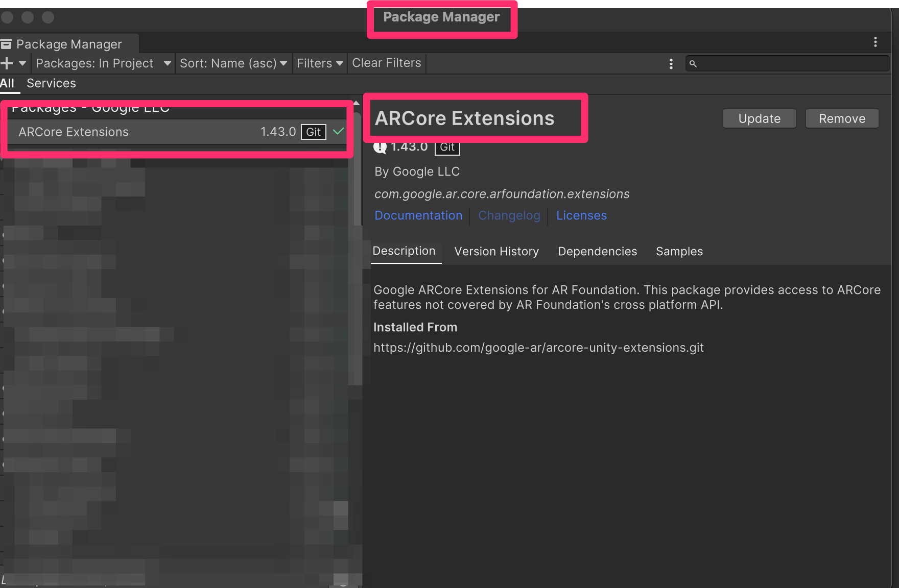This screenshot has height=588, width=899.
Task: Open the window's three-dot options menu
Action: pos(875,42)
